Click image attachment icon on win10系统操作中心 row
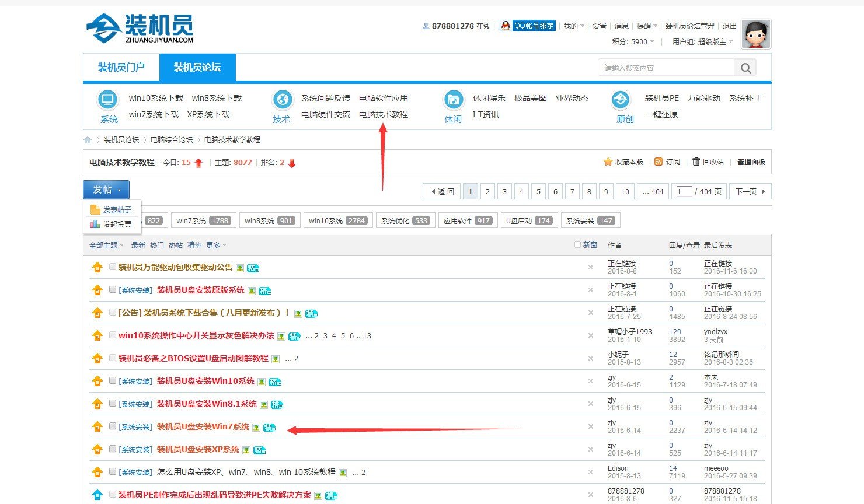 click(281, 337)
